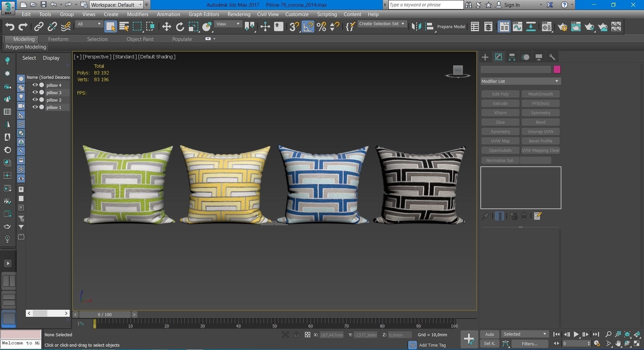This screenshot has height=350, width=644.
Task: Open the Workspace: Default dropdown
Action: (x=116, y=5)
